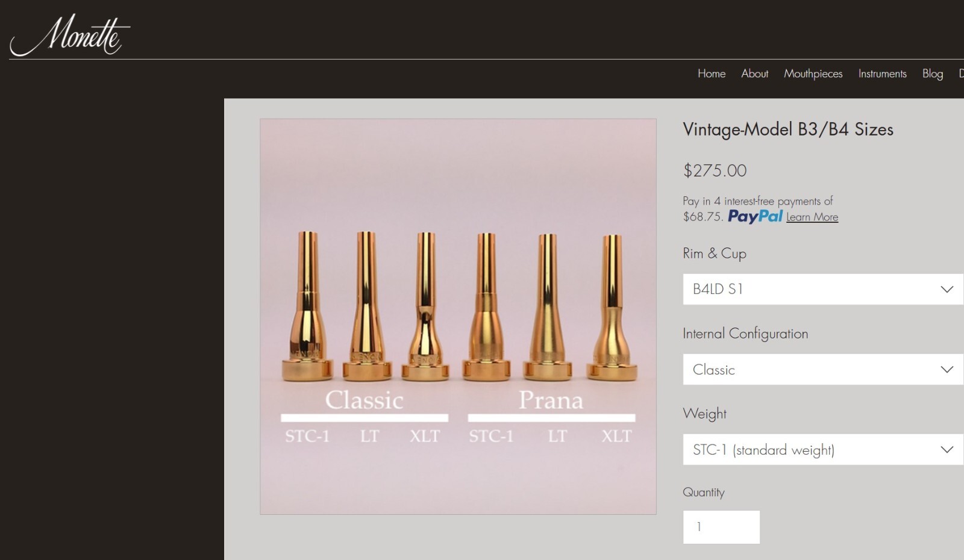Click inside the Quantity input field
Image resolution: width=964 pixels, height=560 pixels.
click(x=721, y=526)
